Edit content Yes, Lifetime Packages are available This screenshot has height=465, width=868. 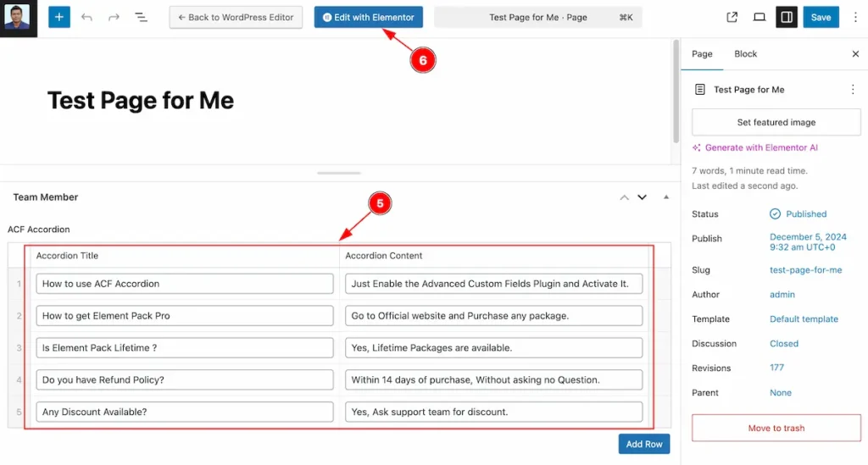point(494,348)
